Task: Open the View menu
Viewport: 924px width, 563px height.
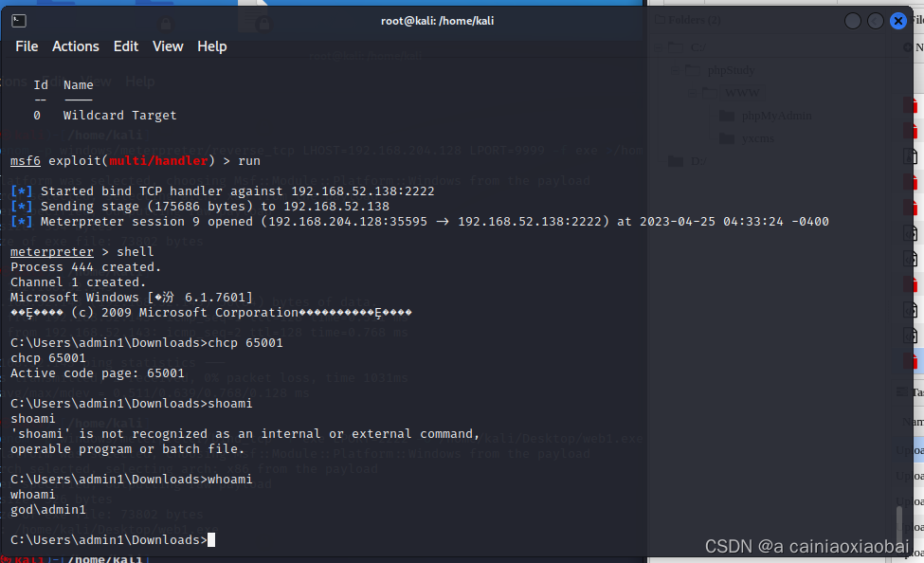Action: coord(168,46)
